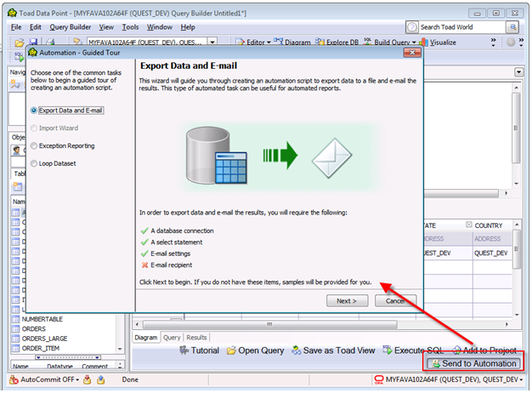Screen dimensions: 532x393
Task: Switch to the Diagram tab
Action: click(x=146, y=338)
